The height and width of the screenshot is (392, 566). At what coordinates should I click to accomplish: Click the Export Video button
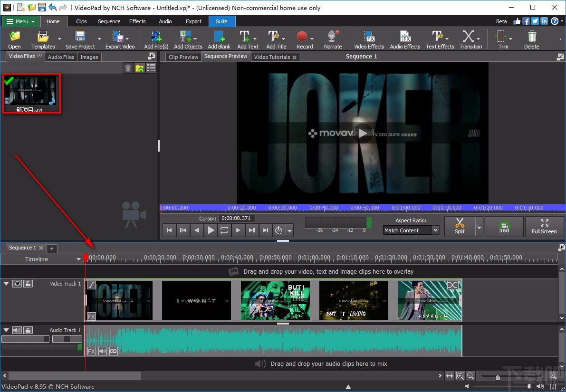pyautogui.click(x=120, y=39)
